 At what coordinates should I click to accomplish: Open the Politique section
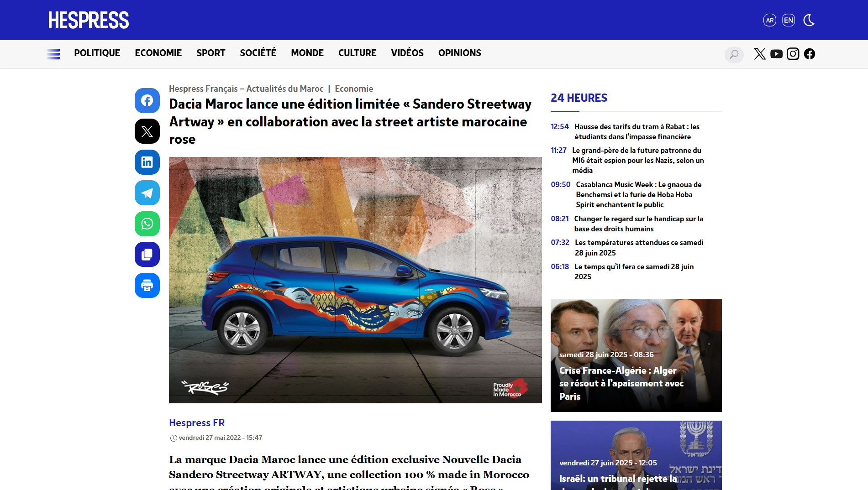pyautogui.click(x=97, y=53)
